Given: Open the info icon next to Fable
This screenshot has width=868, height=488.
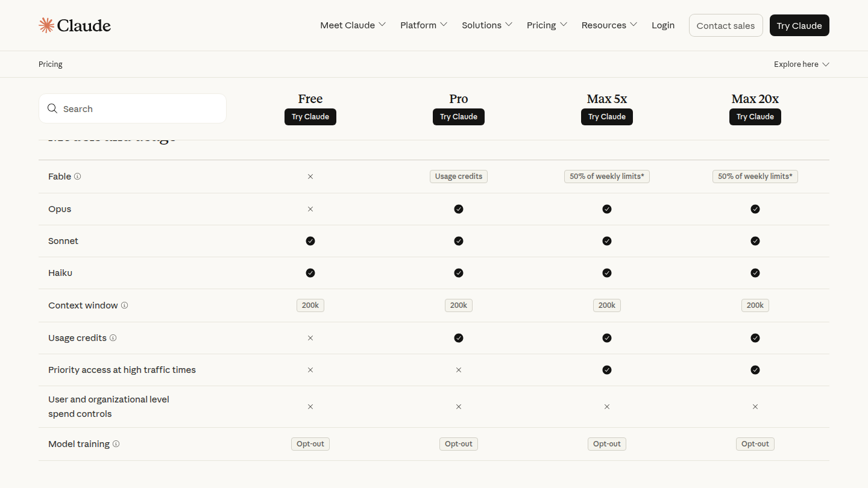Looking at the screenshot, I should tap(77, 177).
